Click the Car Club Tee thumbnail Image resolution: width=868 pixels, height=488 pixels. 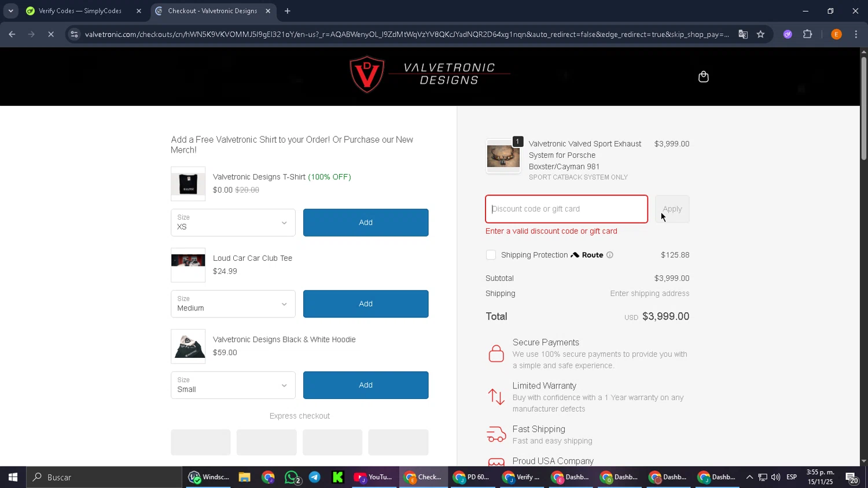[x=188, y=265]
